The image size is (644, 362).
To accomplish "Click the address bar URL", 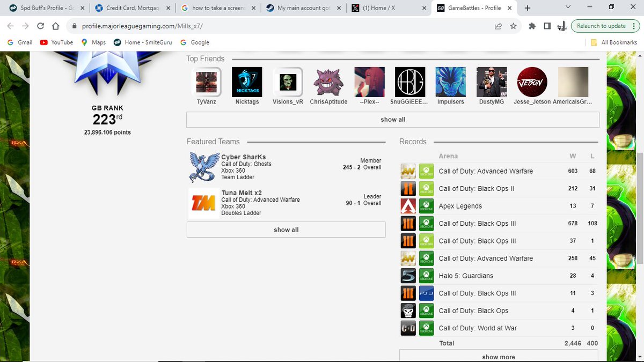I will coord(142,26).
